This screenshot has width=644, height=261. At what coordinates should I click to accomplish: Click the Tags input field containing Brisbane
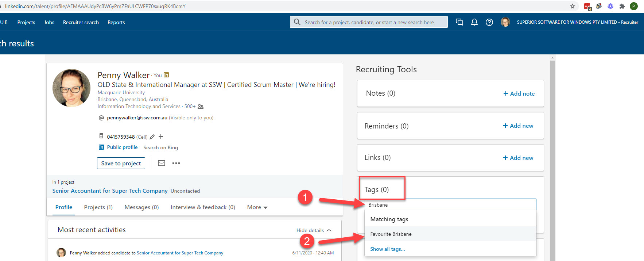(450, 205)
